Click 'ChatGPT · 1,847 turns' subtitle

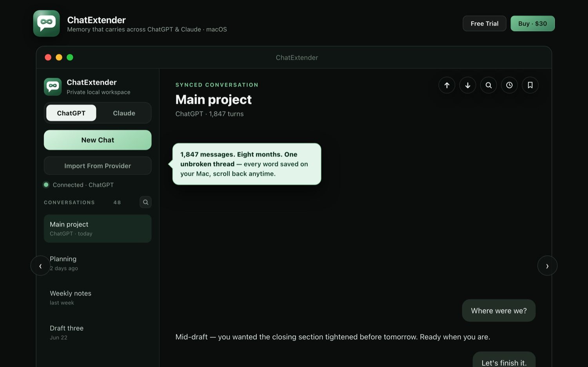[209, 114]
